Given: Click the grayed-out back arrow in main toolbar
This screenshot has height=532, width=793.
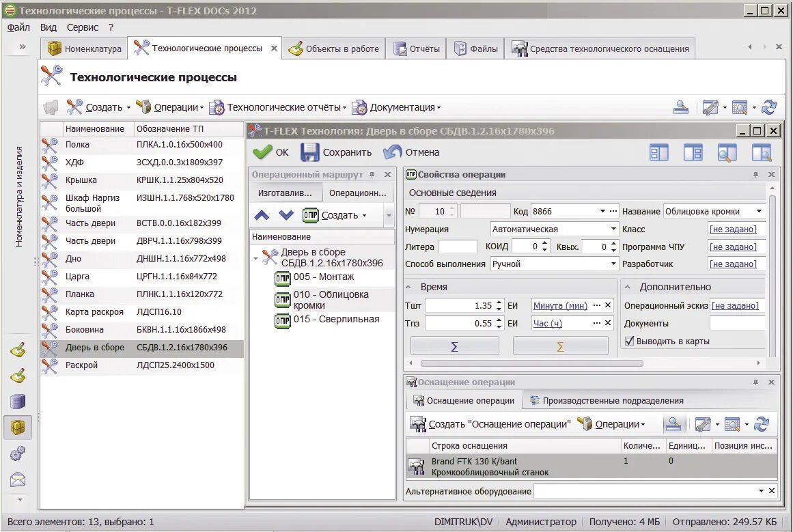Looking at the screenshot, I should [51, 107].
